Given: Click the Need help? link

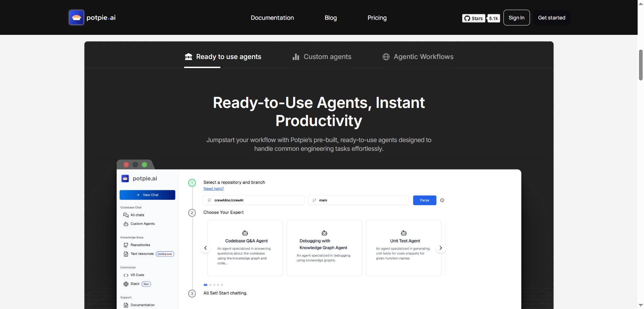Looking at the screenshot, I should (x=213, y=189).
